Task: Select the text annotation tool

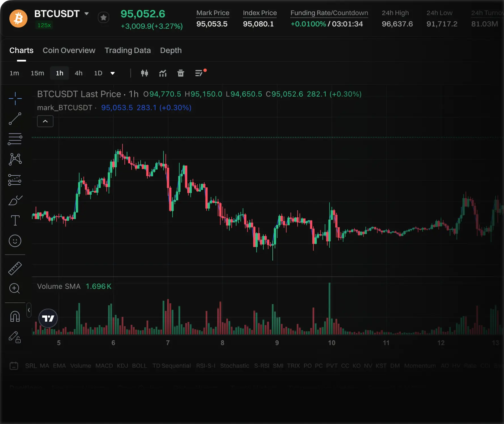Action: [x=15, y=221]
